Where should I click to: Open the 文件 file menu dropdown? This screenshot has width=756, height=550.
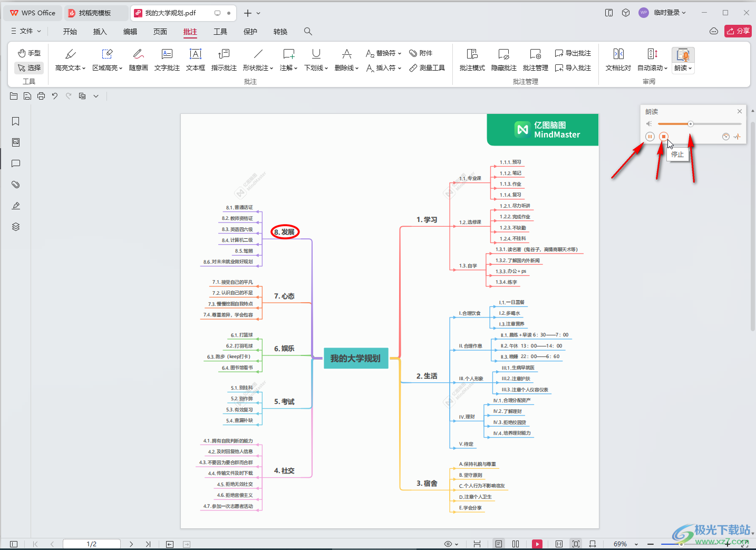click(26, 31)
